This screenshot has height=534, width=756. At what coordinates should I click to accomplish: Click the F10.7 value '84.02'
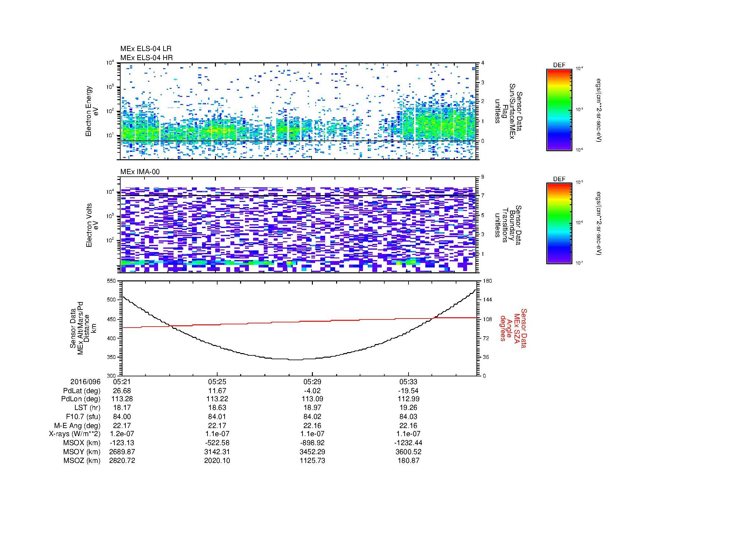point(312,417)
